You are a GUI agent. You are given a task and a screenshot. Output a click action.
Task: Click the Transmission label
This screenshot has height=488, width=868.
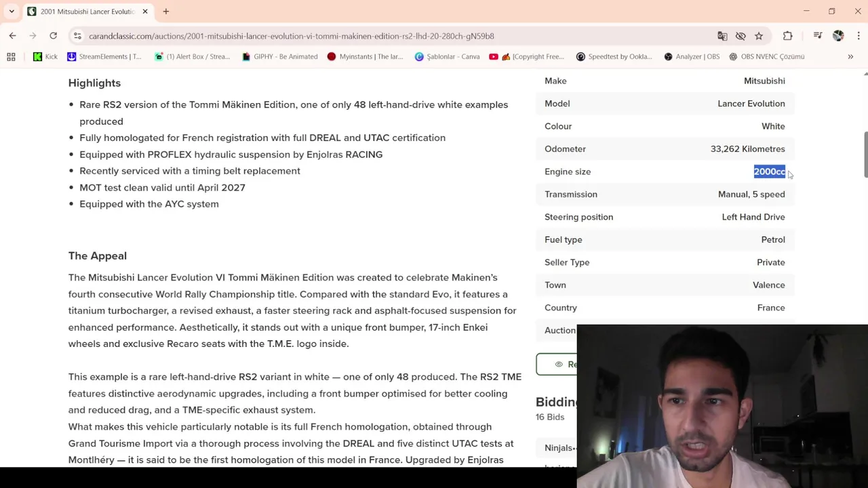[571, 195]
